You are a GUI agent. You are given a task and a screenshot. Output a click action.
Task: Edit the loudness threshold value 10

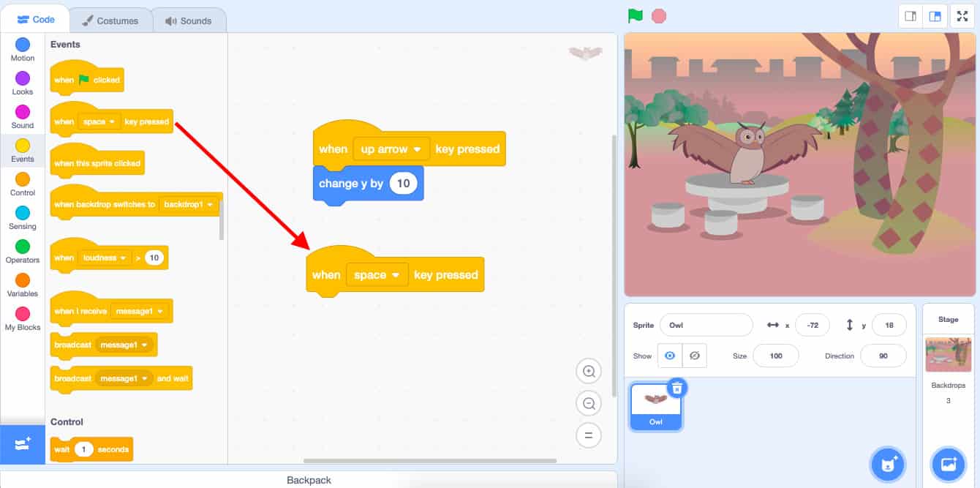coord(154,258)
